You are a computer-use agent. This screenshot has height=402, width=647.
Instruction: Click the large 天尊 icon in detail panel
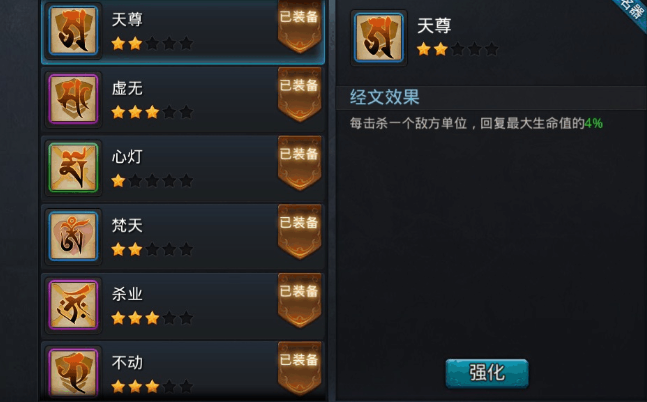click(x=379, y=38)
